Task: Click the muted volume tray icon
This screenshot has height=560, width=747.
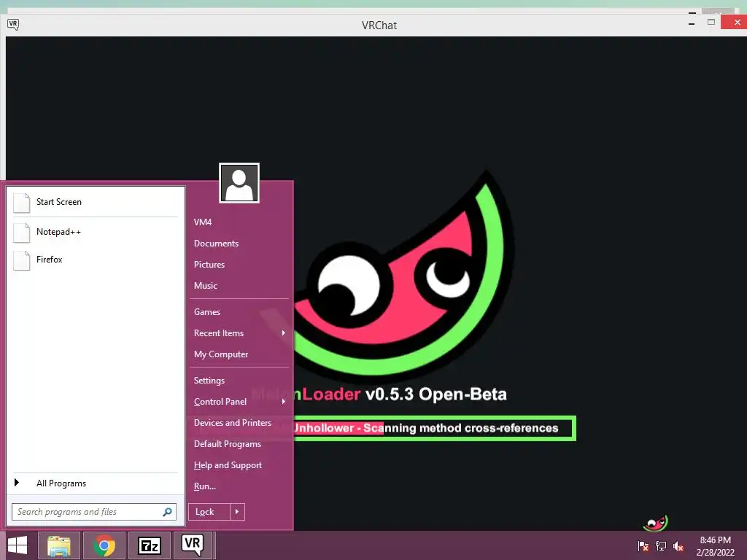Action: click(678, 546)
